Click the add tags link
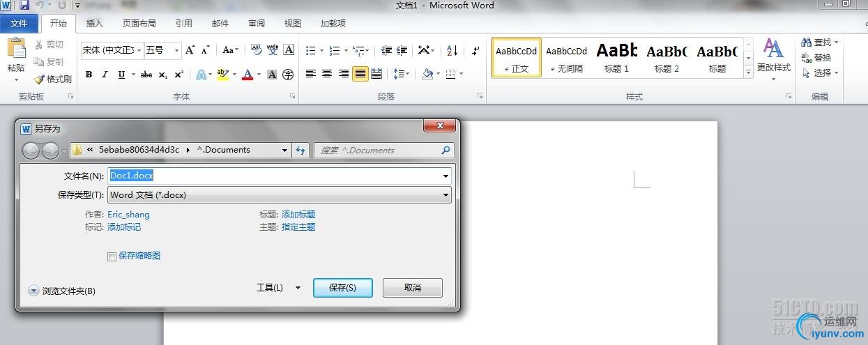 point(124,227)
